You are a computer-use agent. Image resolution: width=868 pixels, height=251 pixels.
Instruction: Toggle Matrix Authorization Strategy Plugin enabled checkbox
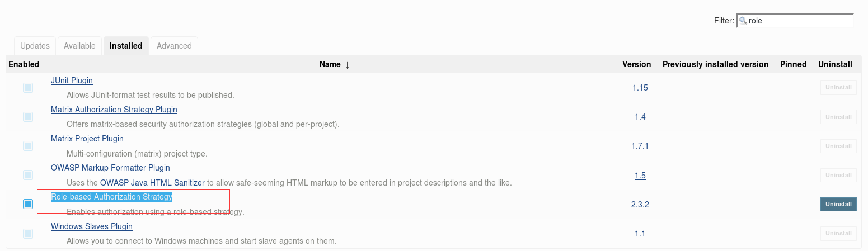tap(28, 117)
